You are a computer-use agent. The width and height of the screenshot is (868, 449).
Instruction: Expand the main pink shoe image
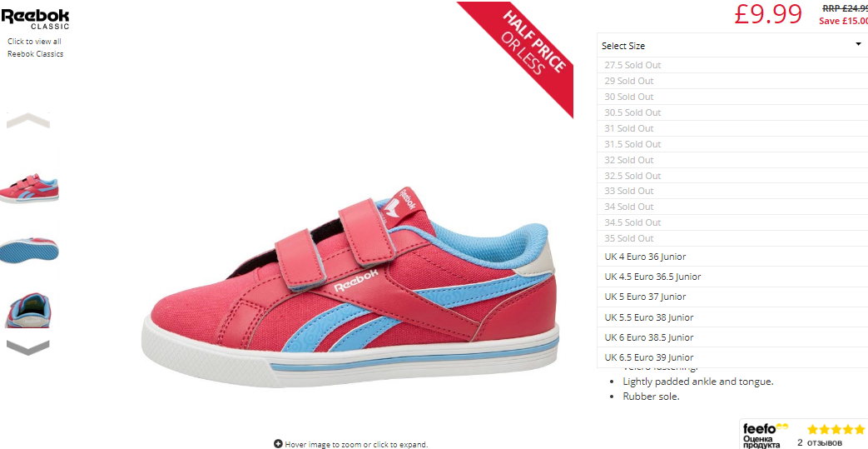tap(350, 287)
